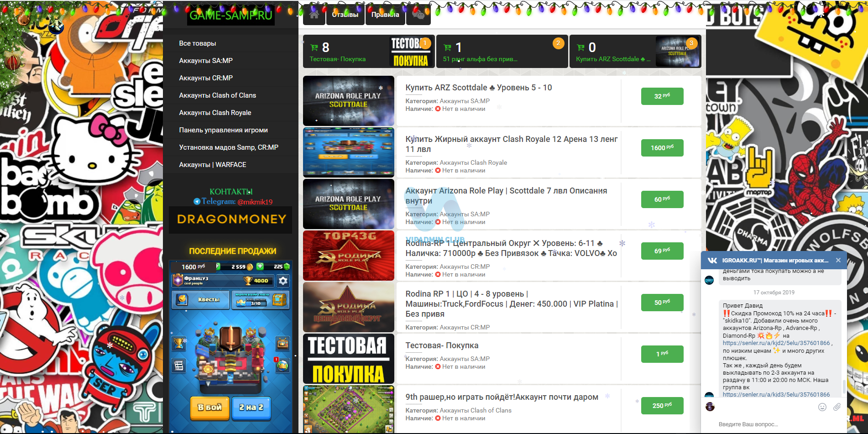Screen dimensions: 868x434
Task: Open Telegram contact @mikmik19
Action: (255, 202)
